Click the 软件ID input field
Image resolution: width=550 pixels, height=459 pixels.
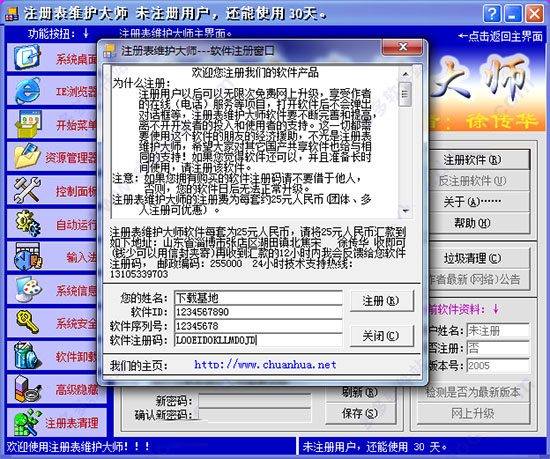[x=258, y=312]
